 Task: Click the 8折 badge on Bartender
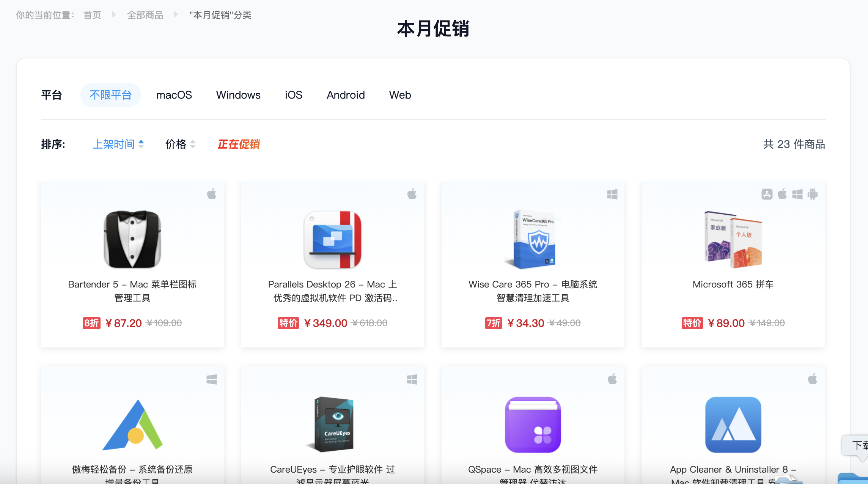click(x=91, y=323)
